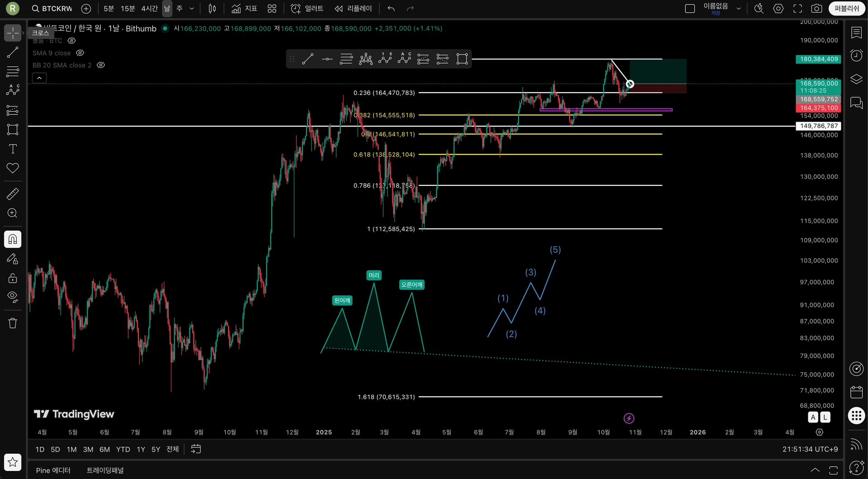Open the heart icons tool
868x479 pixels.
pos(13,168)
